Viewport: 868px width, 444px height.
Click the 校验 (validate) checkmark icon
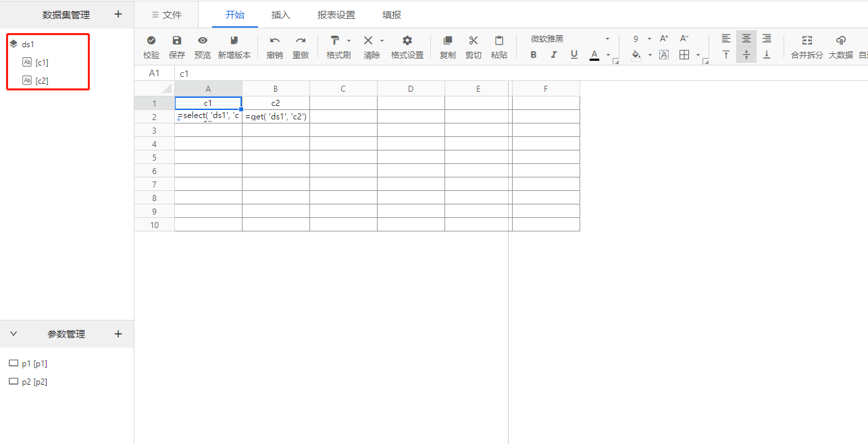point(151,40)
